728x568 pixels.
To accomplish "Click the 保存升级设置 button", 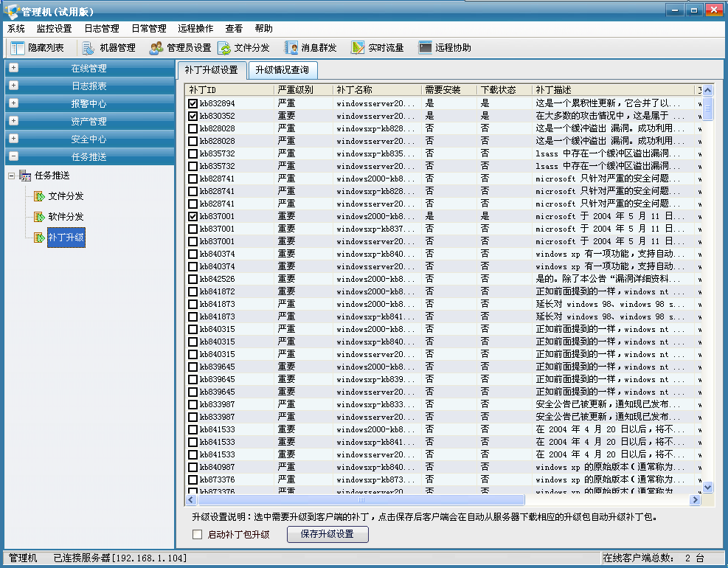I will click(327, 535).
